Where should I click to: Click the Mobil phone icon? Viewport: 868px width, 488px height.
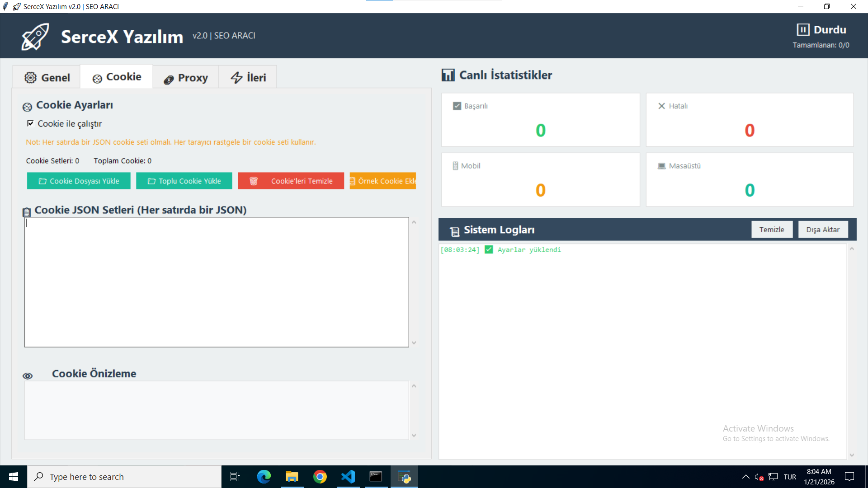455,166
